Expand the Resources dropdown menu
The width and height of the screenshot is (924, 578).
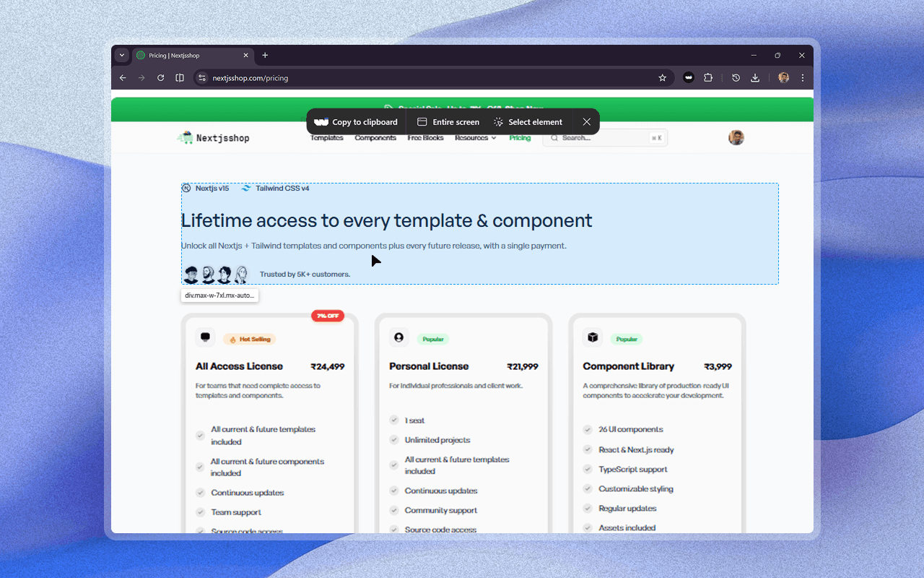click(476, 138)
